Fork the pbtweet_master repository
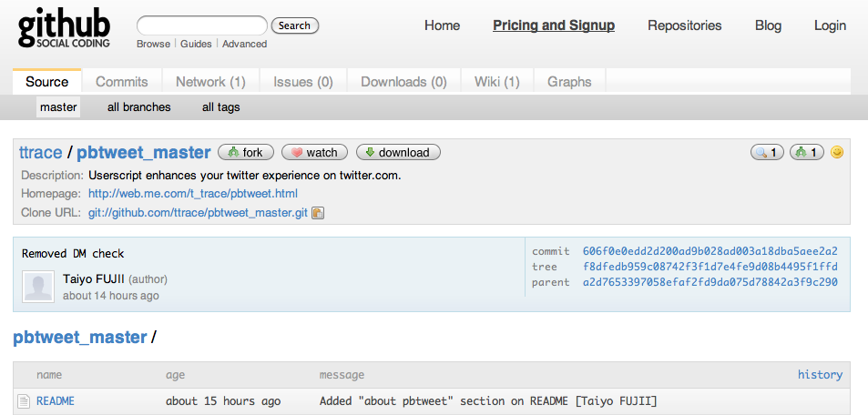 [246, 152]
